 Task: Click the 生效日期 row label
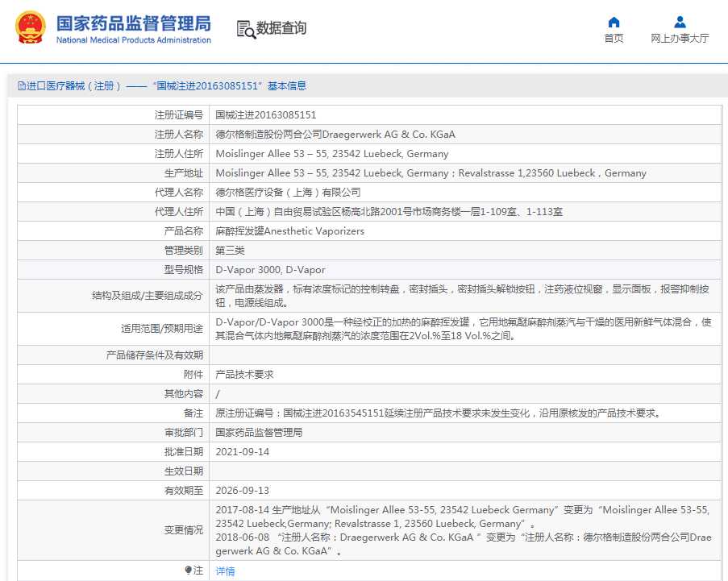[x=184, y=471]
